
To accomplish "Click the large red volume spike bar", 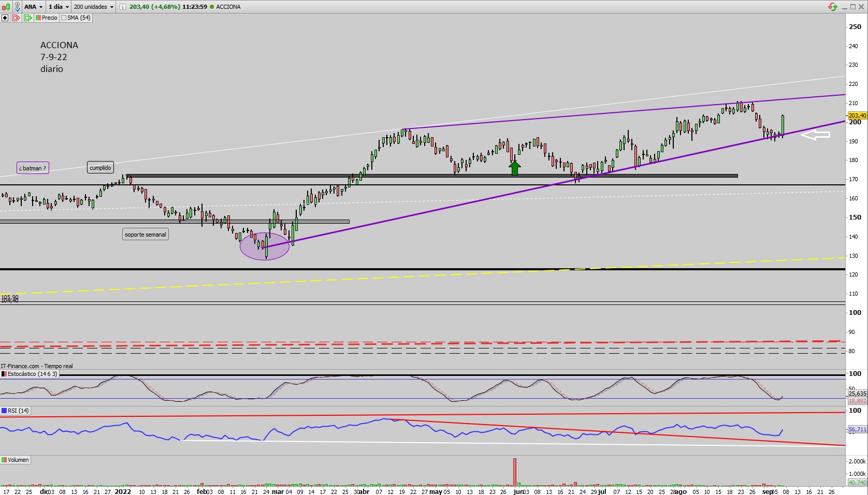I will 515,472.
